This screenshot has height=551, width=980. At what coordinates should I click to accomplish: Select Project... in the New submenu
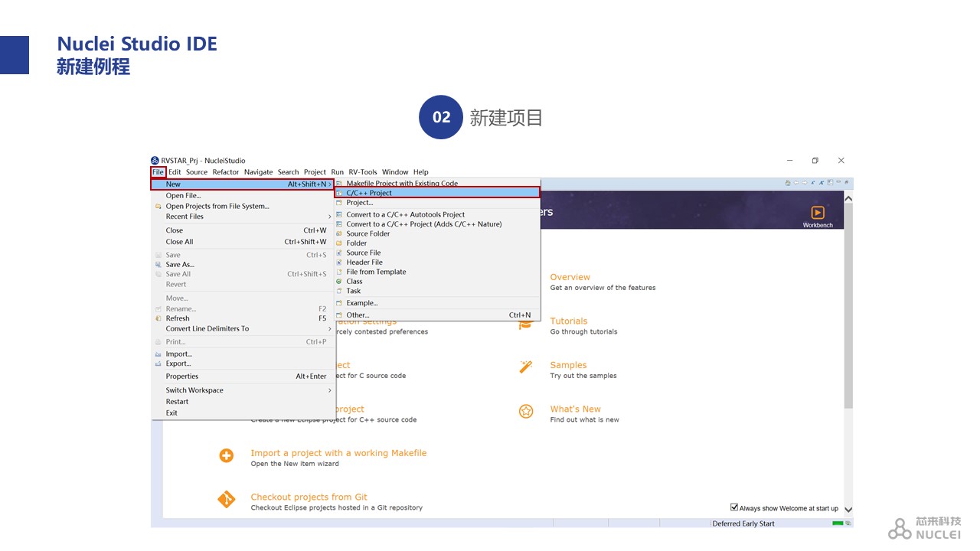click(x=437, y=203)
